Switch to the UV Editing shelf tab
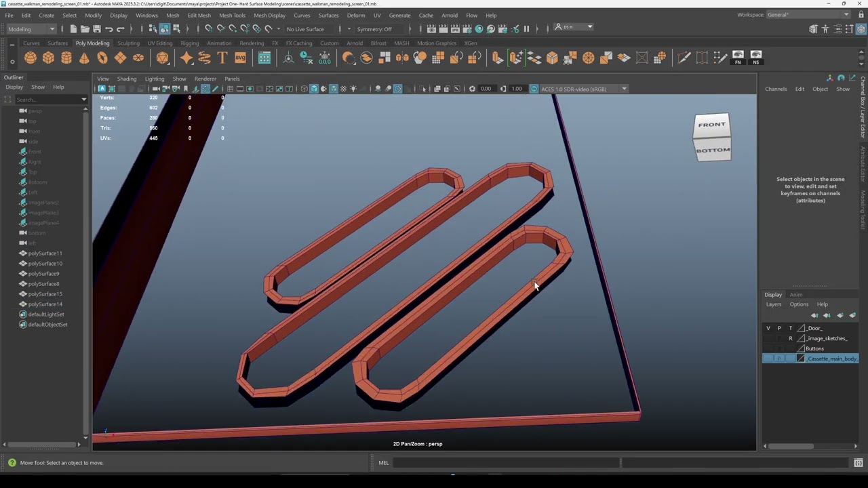Image resolution: width=868 pixels, height=488 pixels. click(160, 43)
